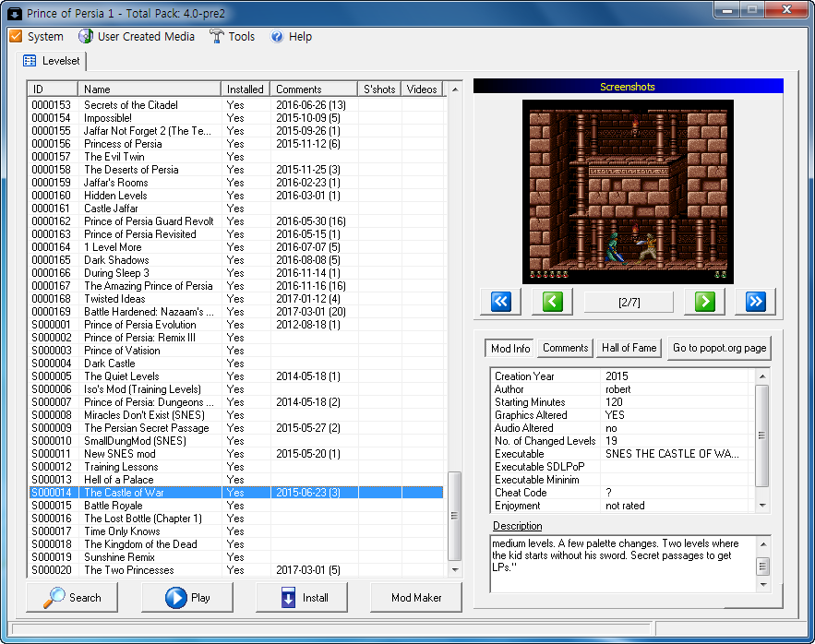Select the row 'Hell of a Palace'
The height and width of the screenshot is (644, 815).
(236, 479)
